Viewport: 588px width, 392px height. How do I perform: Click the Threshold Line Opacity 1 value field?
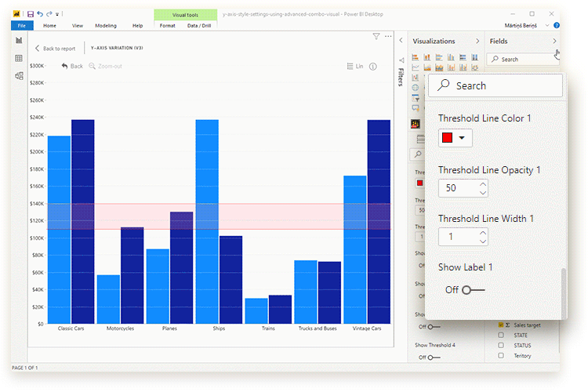click(463, 188)
